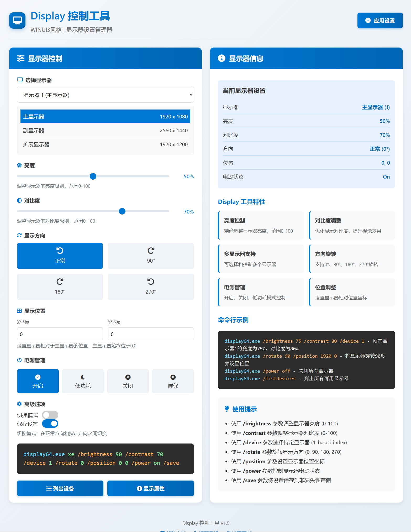The image size is (411, 532).
Task: Click the list icon on 列出设备 button
Action: [49, 488]
